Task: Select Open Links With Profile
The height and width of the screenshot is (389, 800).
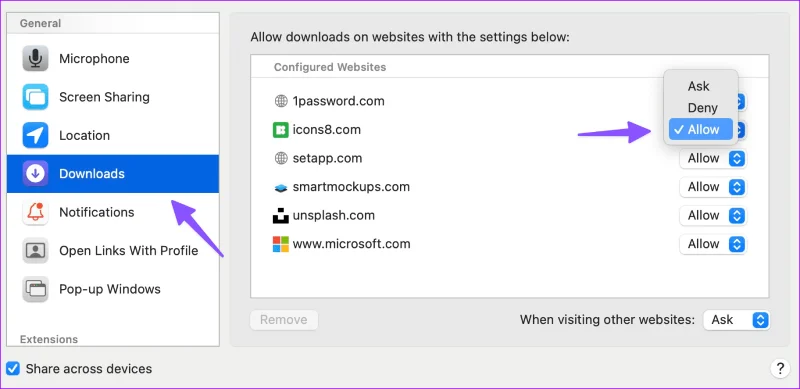Action: (113, 251)
